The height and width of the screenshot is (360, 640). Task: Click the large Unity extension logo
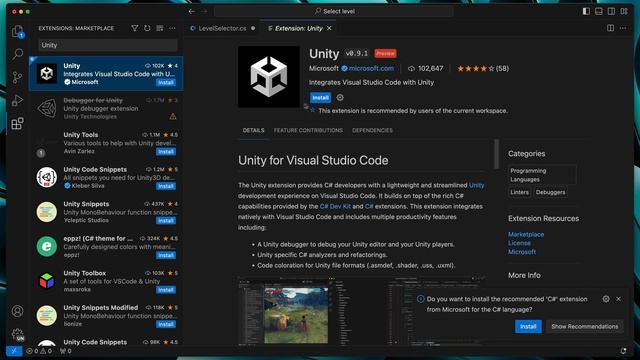click(269, 77)
